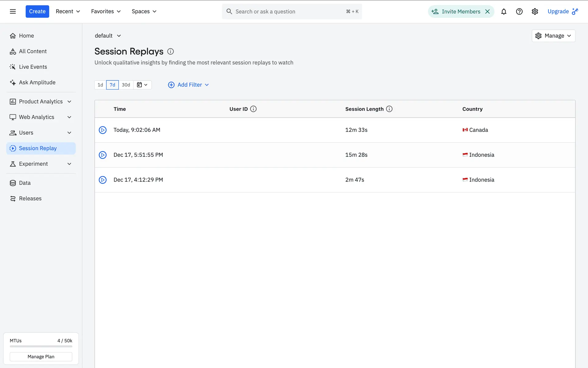Select the 1d time range
588x368 pixels.
(100, 85)
